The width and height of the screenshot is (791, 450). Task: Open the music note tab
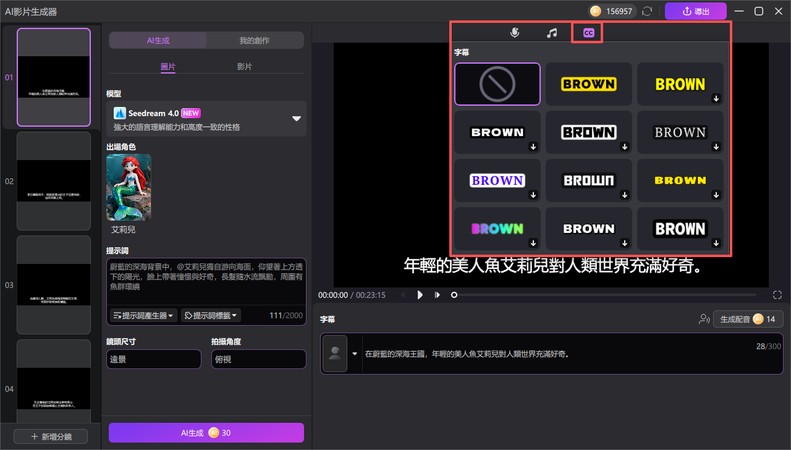(x=552, y=33)
